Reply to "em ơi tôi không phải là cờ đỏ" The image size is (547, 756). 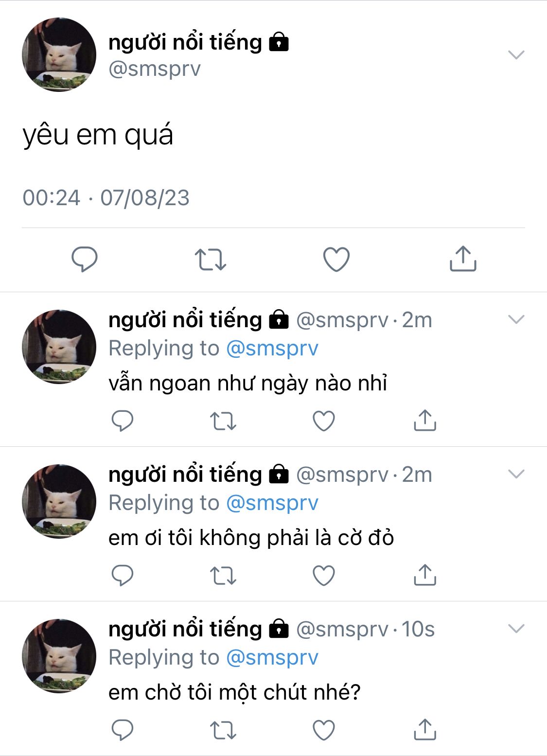(123, 576)
